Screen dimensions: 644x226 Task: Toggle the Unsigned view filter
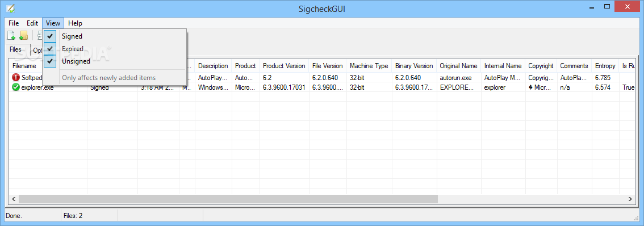click(115, 61)
